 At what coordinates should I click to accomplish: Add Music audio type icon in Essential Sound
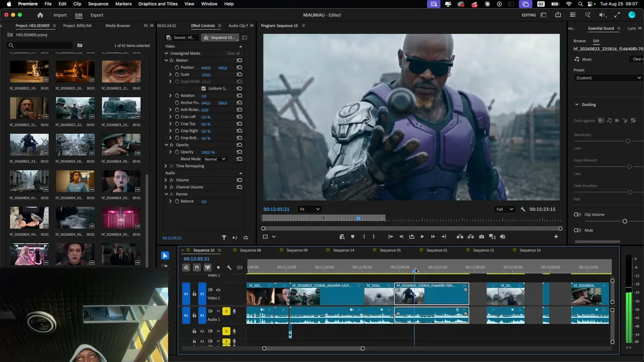[x=577, y=59]
